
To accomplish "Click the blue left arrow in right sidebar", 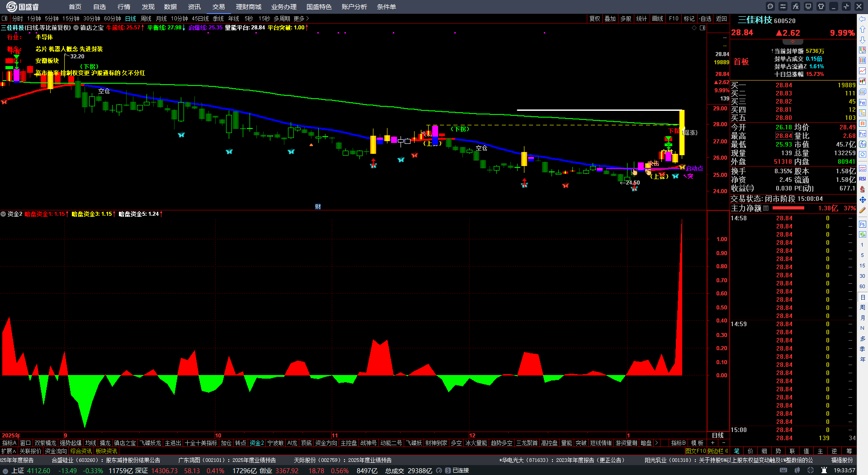I will [x=863, y=19].
